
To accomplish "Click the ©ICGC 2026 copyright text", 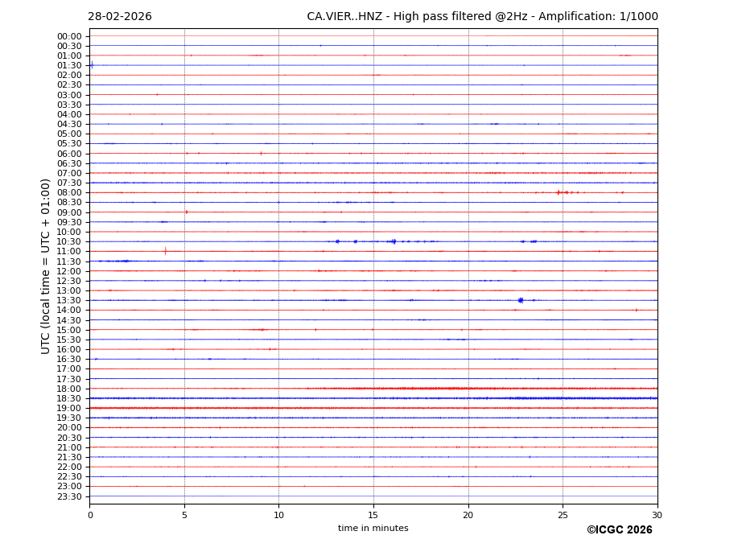I will (x=619, y=530).
